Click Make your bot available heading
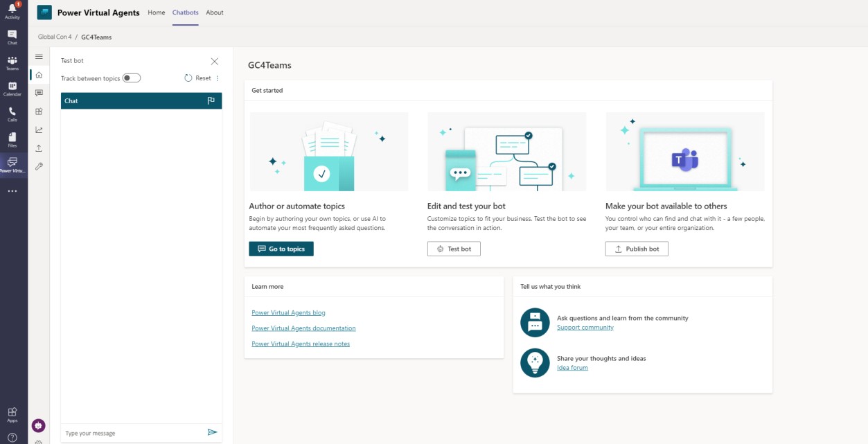868x444 pixels. pos(666,206)
